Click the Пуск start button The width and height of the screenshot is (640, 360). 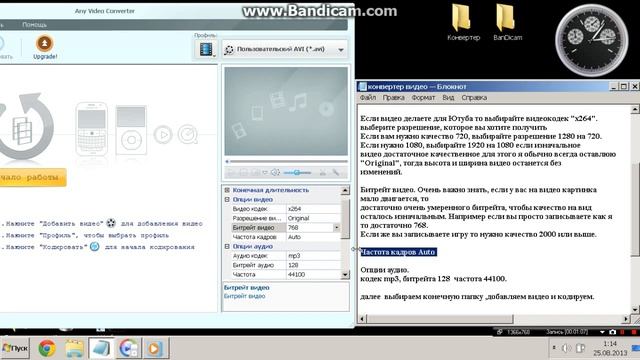click(15, 348)
